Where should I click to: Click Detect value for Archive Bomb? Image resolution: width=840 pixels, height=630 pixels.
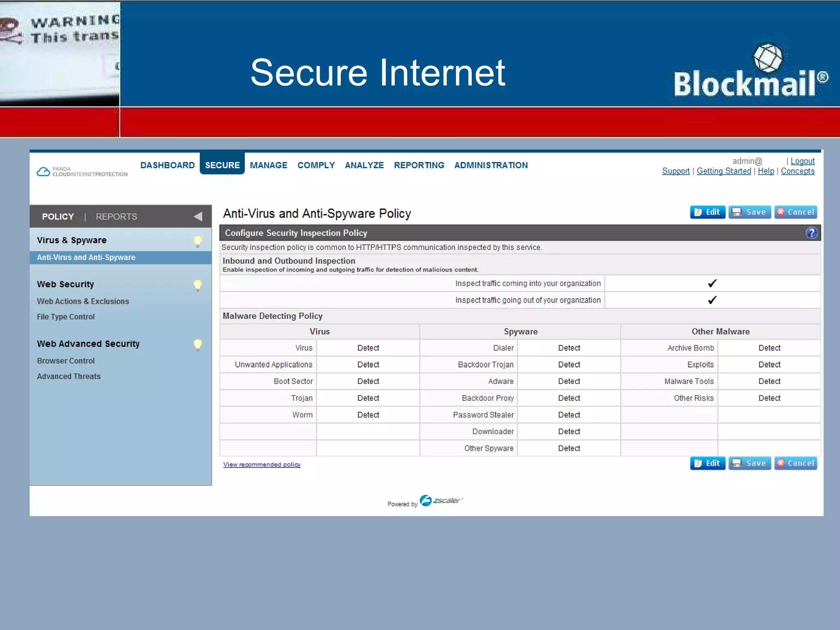tap(769, 348)
